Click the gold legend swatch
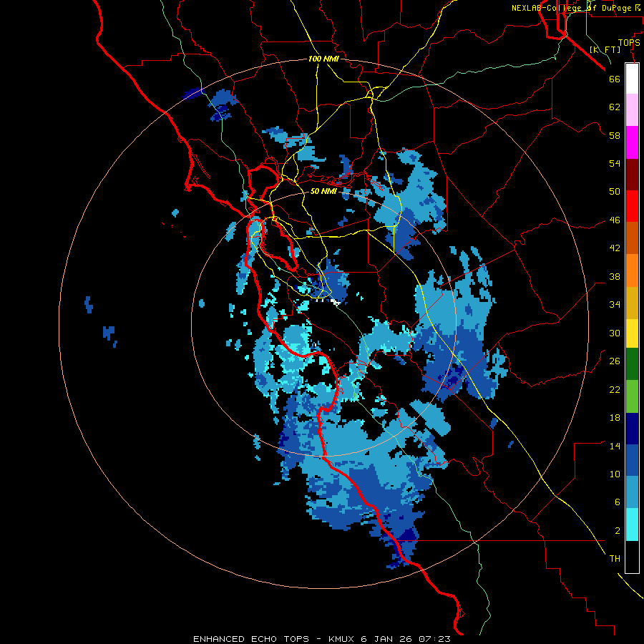The image size is (644, 644). (x=632, y=303)
